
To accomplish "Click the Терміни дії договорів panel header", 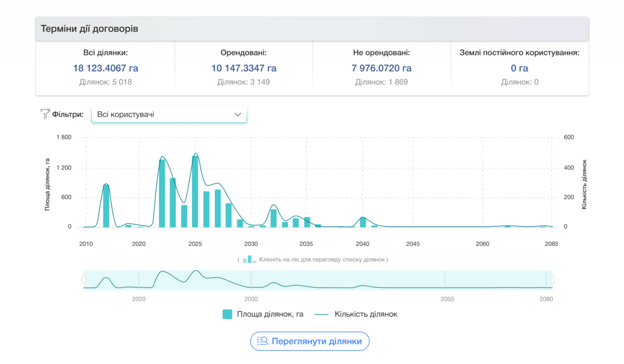I will point(312,29).
